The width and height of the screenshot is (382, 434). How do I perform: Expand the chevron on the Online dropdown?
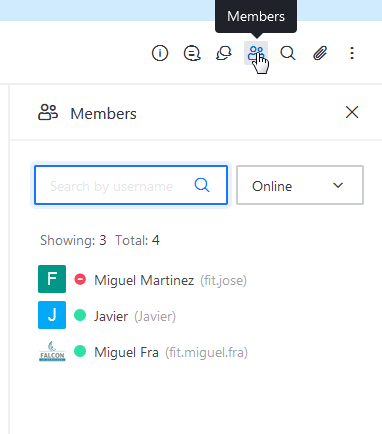click(x=338, y=185)
